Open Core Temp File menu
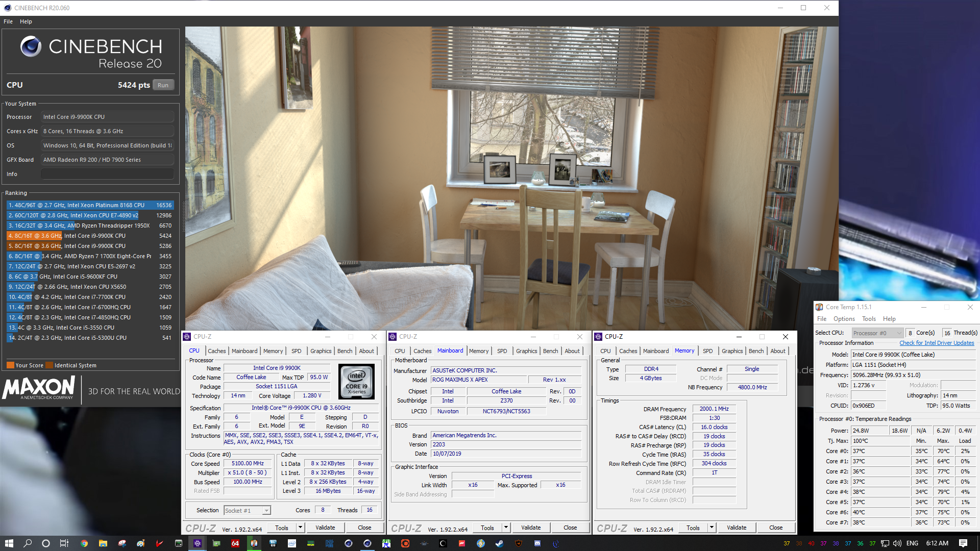Image resolution: width=980 pixels, height=551 pixels. coord(822,319)
